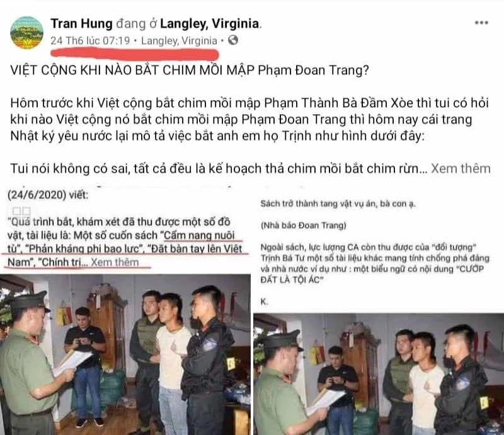Viewport: 504px width, 435px height.
Task: Open the three-dot post options menu
Action: point(481,23)
